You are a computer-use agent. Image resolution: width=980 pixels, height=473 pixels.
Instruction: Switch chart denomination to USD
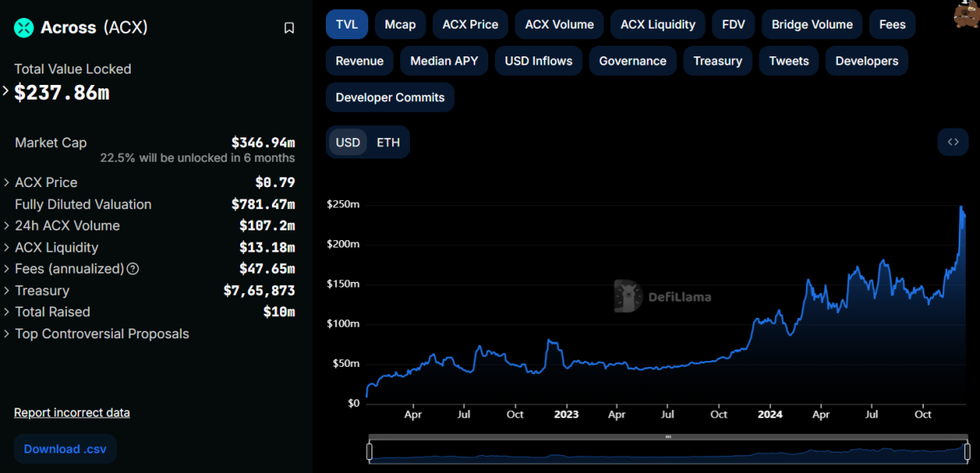(x=348, y=142)
